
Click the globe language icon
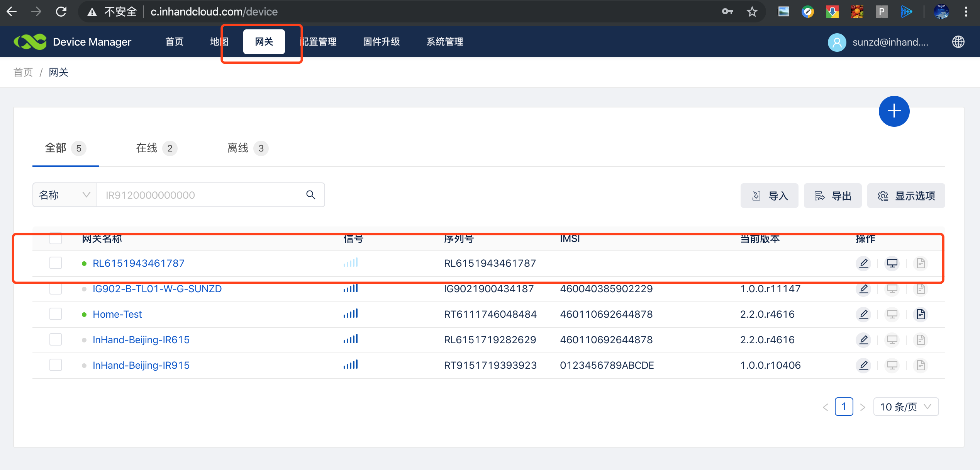pos(958,42)
